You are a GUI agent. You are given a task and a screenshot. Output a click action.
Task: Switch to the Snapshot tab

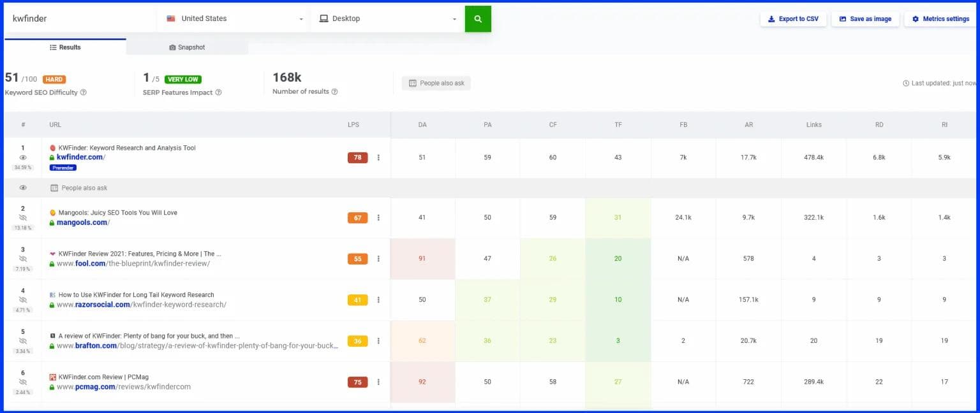point(187,47)
